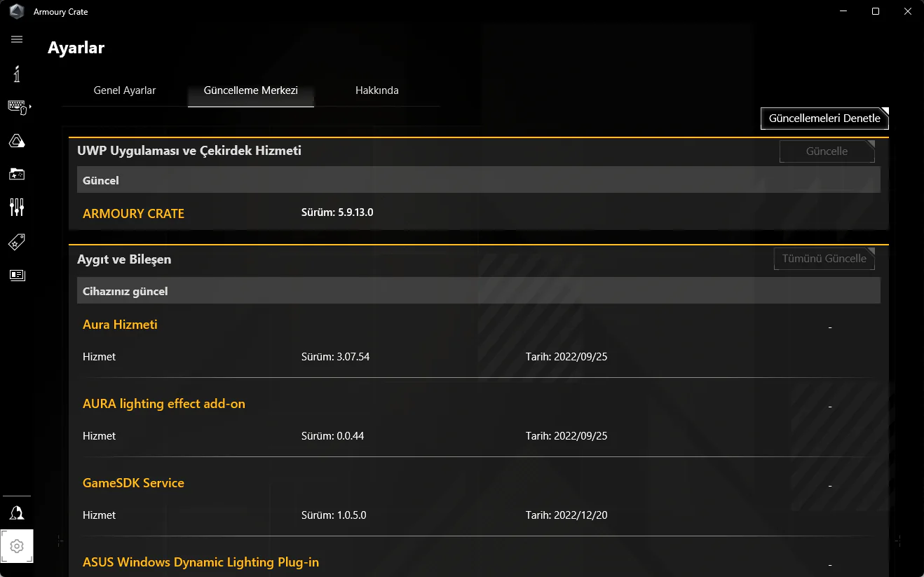The height and width of the screenshot is (577, 924).
Task: Open the Featured deals tag icon
Action: 17,242
